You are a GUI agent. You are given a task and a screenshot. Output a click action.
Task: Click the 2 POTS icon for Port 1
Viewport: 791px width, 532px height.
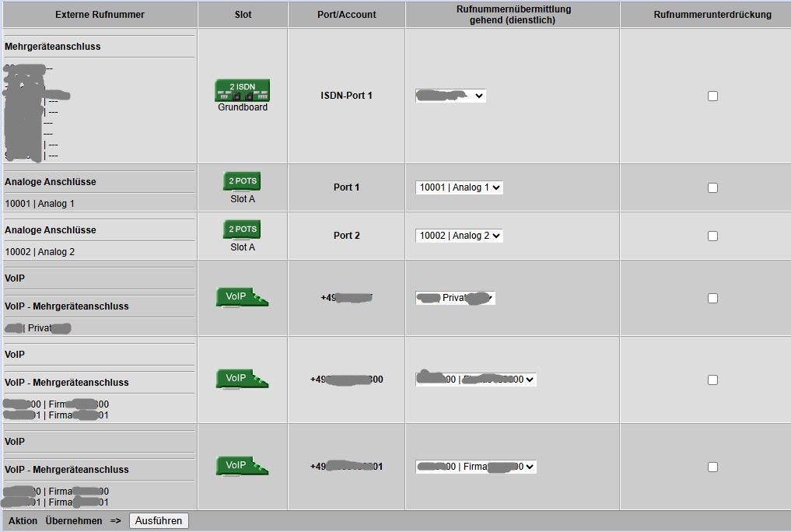pos(242,181)
